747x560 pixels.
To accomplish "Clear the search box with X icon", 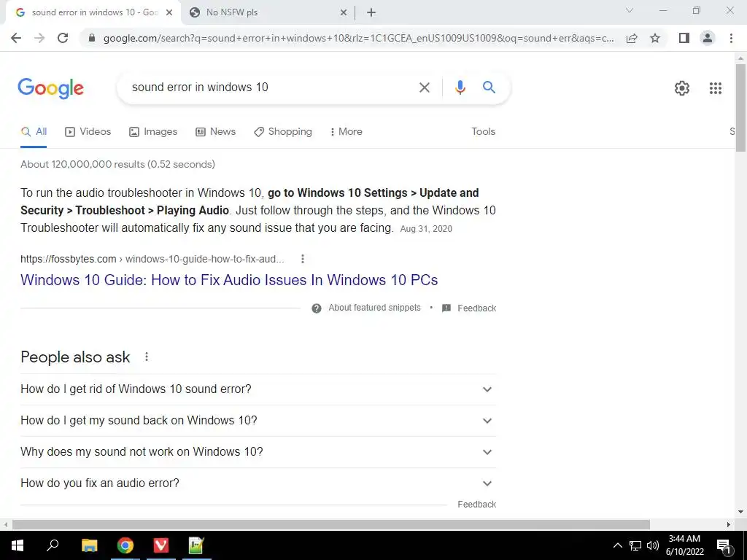I will tap(424, 87).
